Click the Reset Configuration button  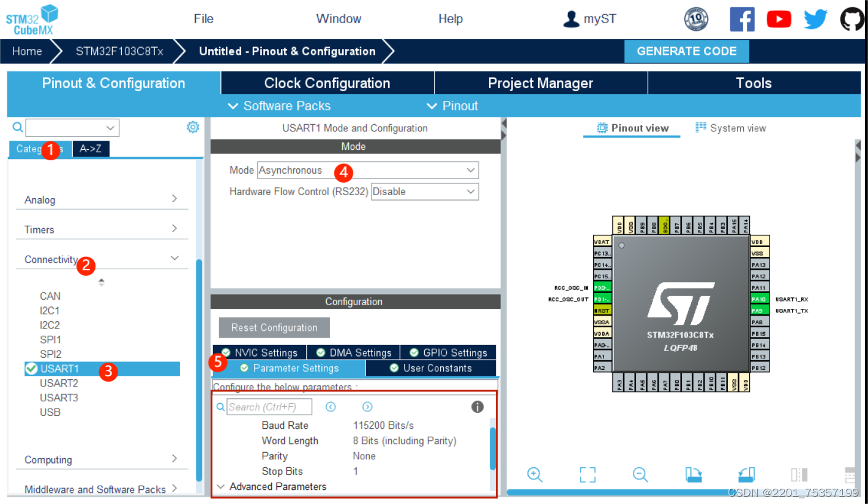pyautogui.click(x=274, y=327)
